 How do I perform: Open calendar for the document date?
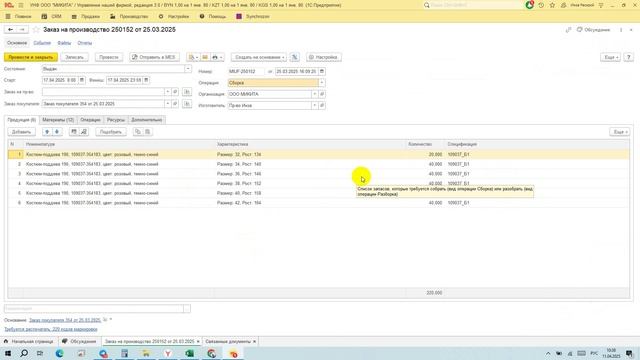322,71
